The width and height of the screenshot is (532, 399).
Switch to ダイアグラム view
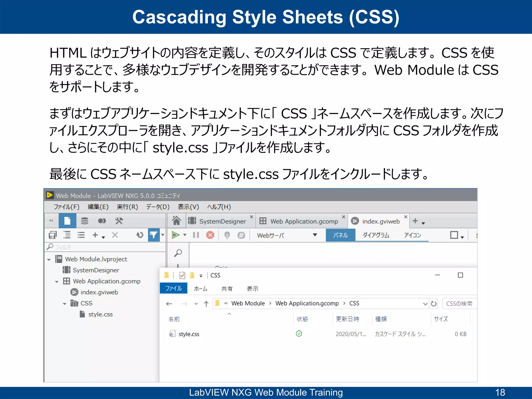pos(376,235)
